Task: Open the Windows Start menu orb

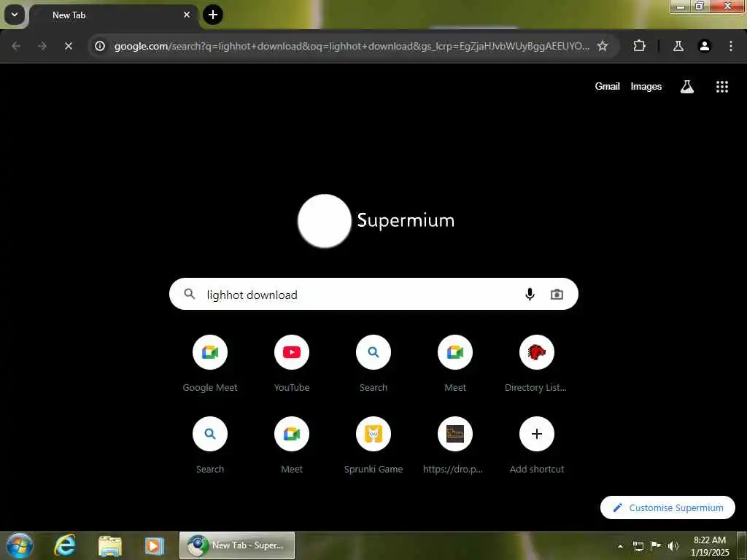Action: click(19, 545)
